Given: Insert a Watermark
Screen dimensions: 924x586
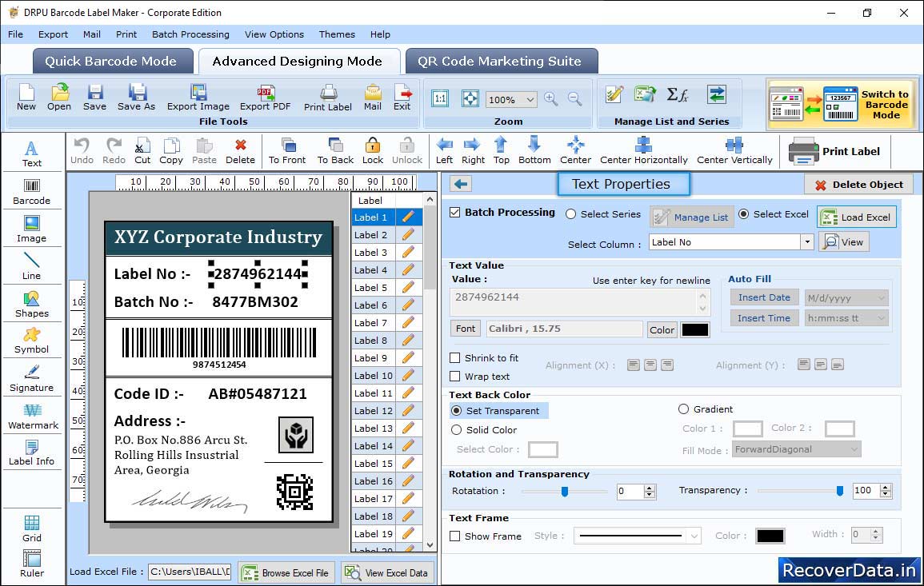Looking at the screenshot, I should (33, 416).
